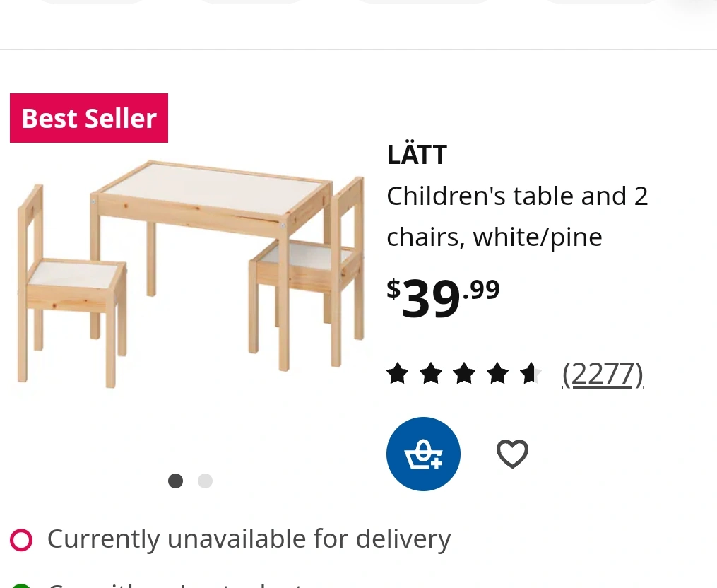Click the first filled rating star
The height and width of the screenshot is (588, 717).
tap(398, 373)
